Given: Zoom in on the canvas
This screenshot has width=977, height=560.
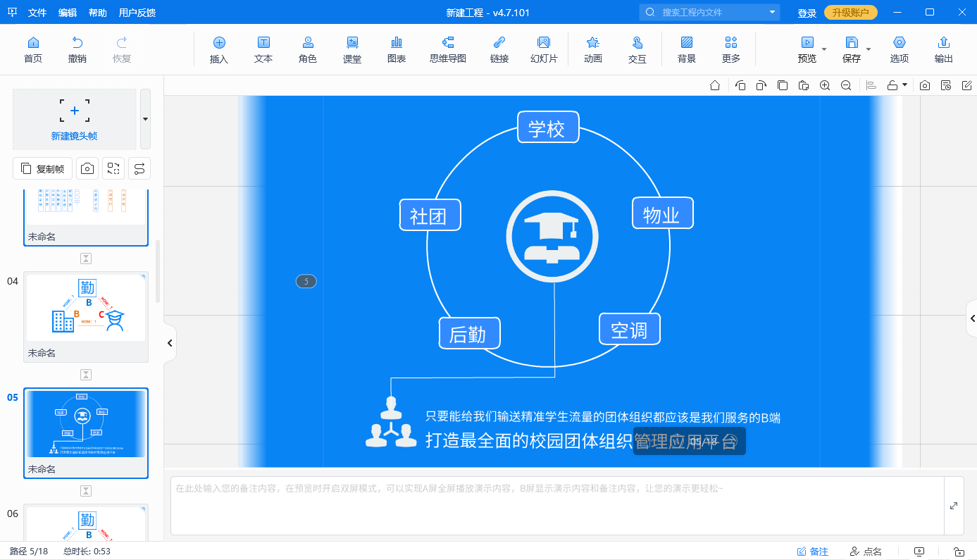Looking at the screenshot, I should (x=825, y=85).
